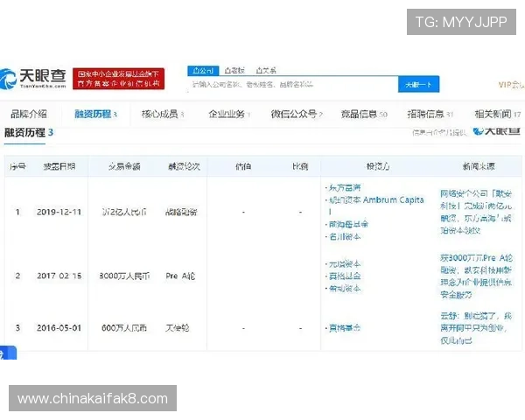Open the 2019 news source link about 两亿元融资
The width and height of the screenshot is (525, 420).
click(x=476, y=212)
